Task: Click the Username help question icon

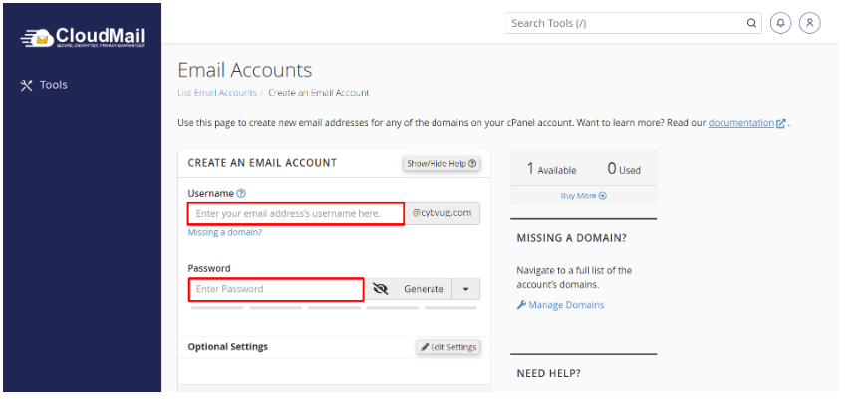Action: tap(242, 193)
